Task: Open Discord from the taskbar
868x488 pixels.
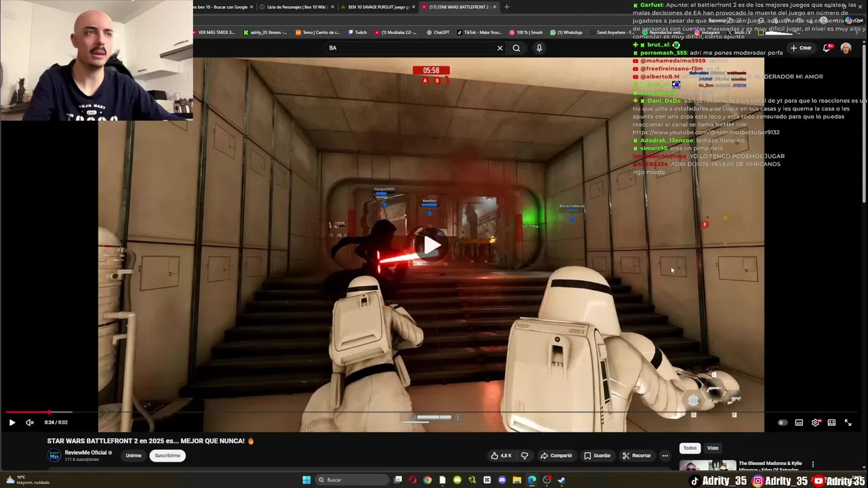Action: point(502,480)
